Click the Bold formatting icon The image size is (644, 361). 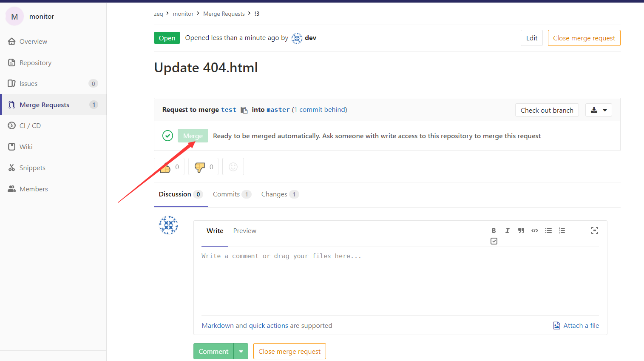(494, 230)
